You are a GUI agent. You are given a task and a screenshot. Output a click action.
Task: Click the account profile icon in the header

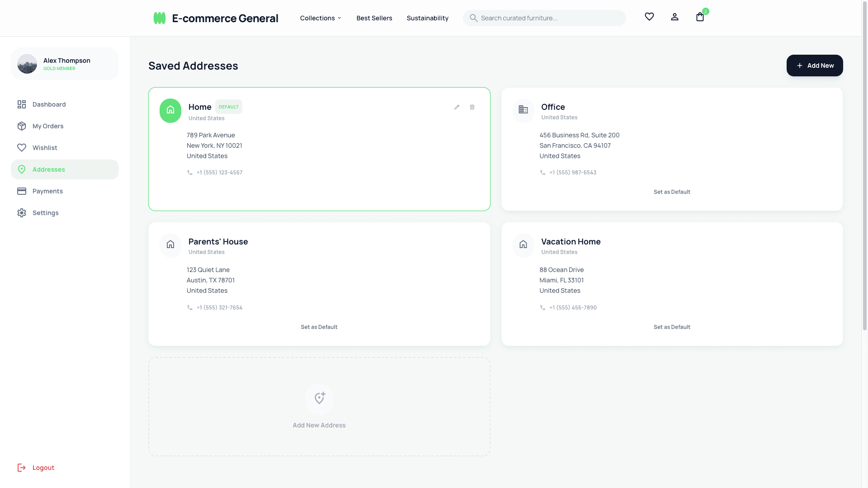675,17
